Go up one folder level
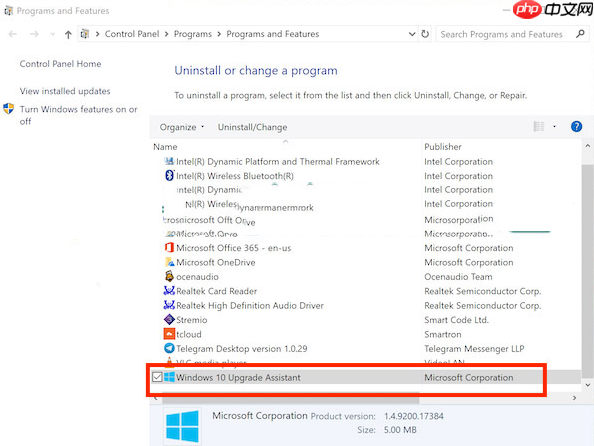Viewport: 594px width, 446px height. [x=68, y=34]
